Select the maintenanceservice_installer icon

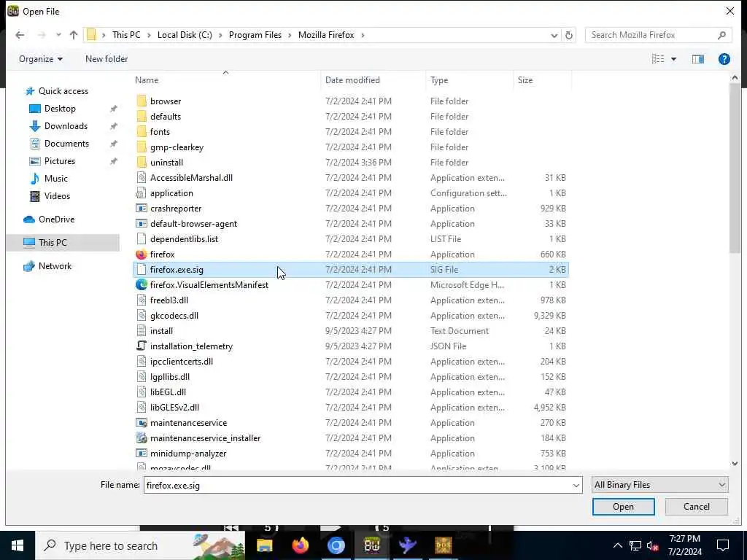141,438
